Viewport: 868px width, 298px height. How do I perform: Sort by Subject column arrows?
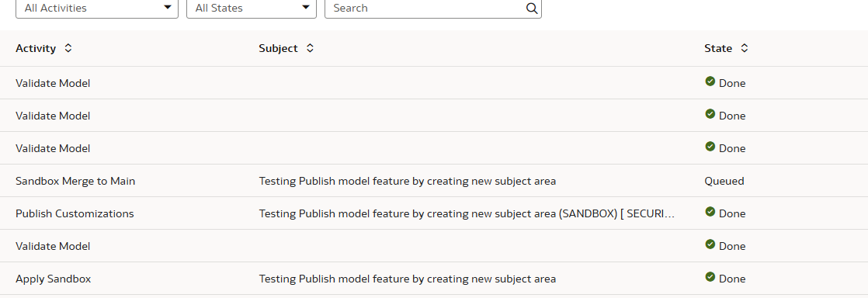(x=310, y=48)
